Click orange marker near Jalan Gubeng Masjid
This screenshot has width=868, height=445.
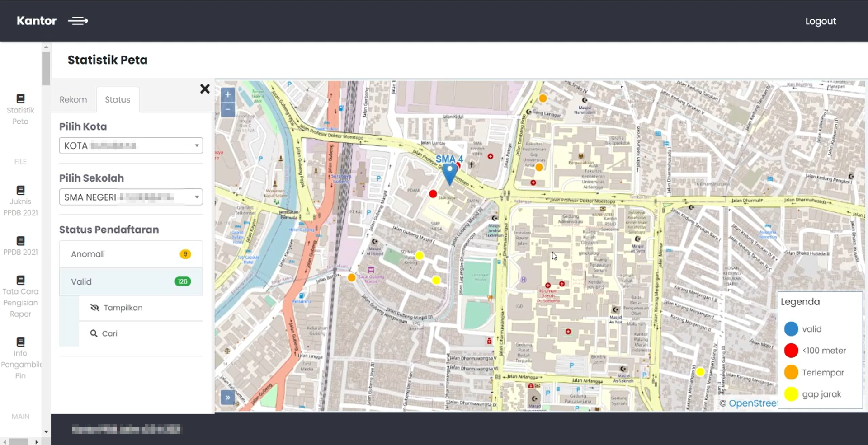point(352,277)
